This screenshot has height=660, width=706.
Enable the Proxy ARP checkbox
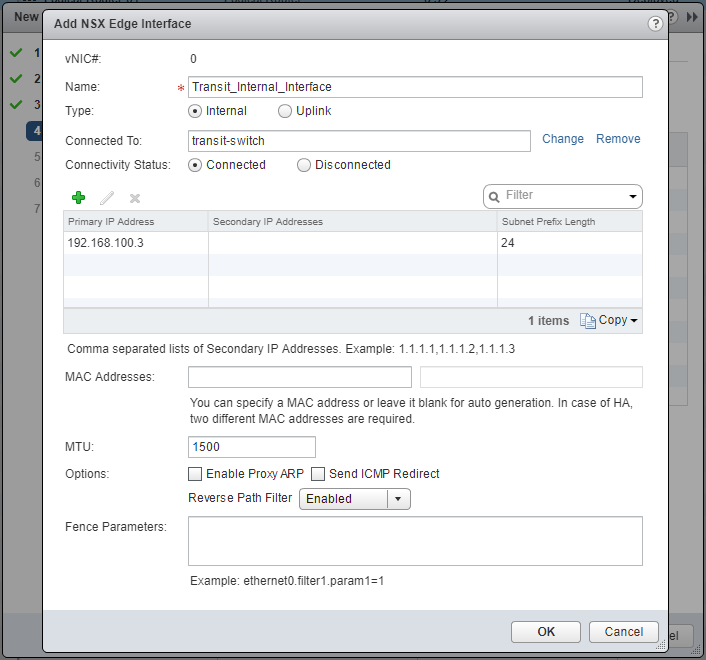[x=196, y=474]
